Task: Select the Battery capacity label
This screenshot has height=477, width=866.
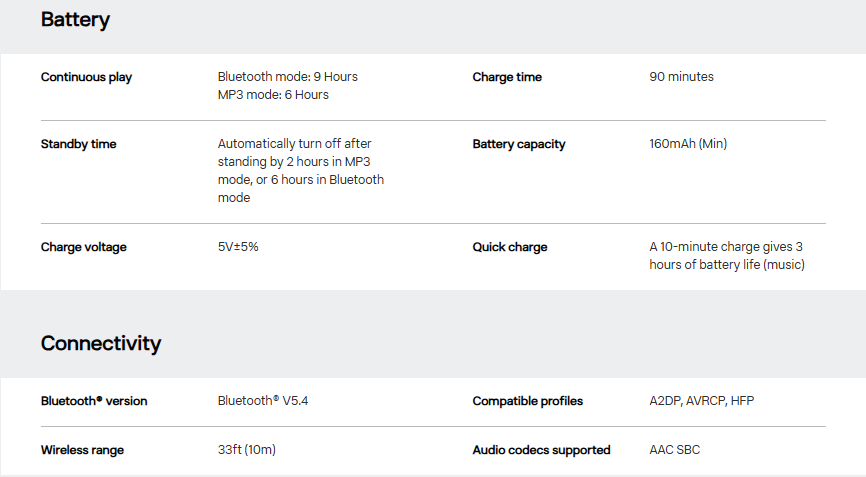Action: coord(518,144)
